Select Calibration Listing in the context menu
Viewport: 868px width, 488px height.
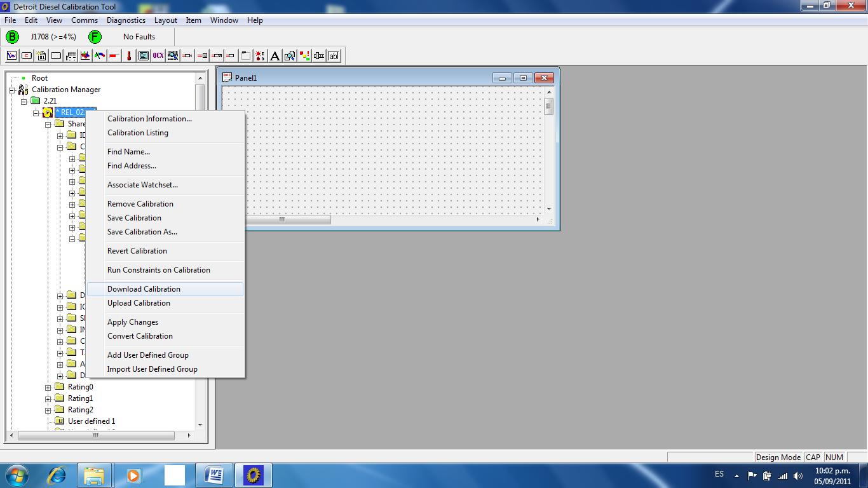[x=165, y=133]
